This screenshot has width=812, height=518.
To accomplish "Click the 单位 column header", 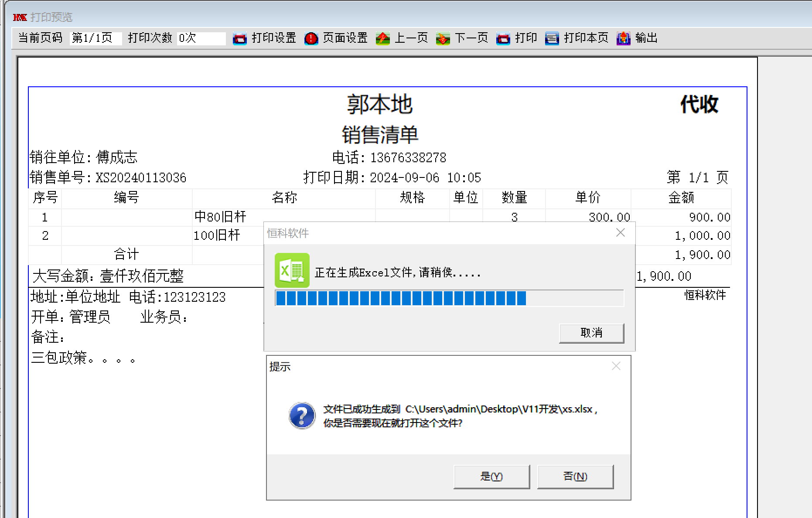I will [466, 198].
